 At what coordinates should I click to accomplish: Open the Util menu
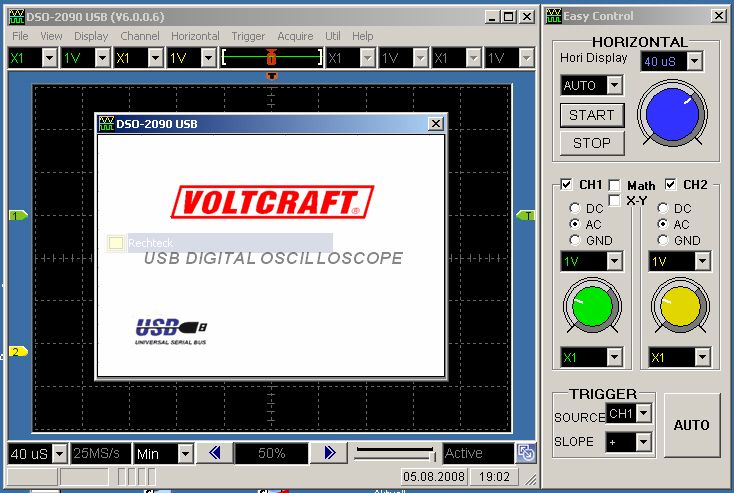click(333, 36)
